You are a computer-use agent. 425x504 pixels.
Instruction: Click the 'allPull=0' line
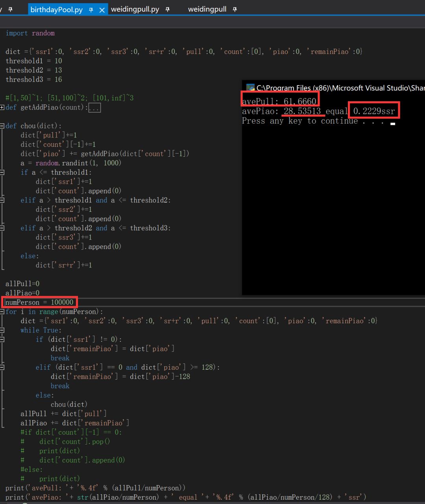[22, 284]
